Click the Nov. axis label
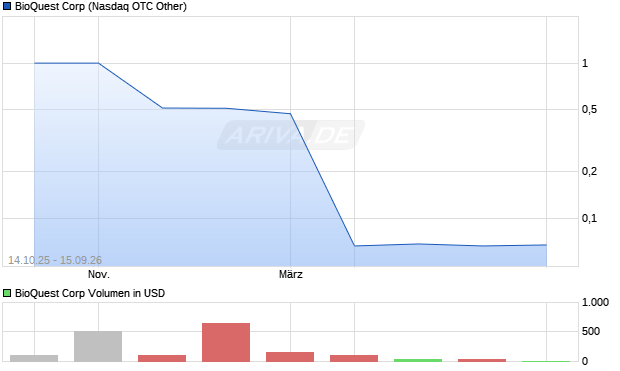Screen dimensions: 620x371 click(98, 274)
